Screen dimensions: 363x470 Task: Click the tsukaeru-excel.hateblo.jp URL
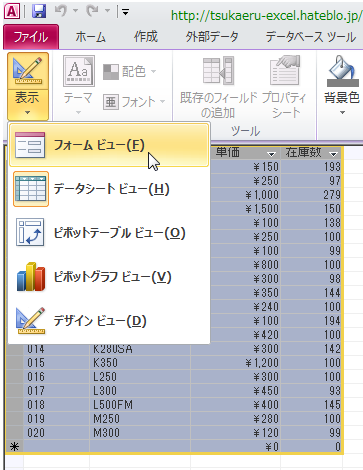[266, 15]
